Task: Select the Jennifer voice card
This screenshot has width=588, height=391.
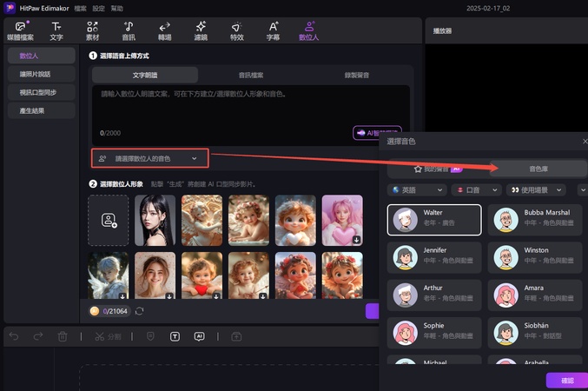Action: point(434,257)
